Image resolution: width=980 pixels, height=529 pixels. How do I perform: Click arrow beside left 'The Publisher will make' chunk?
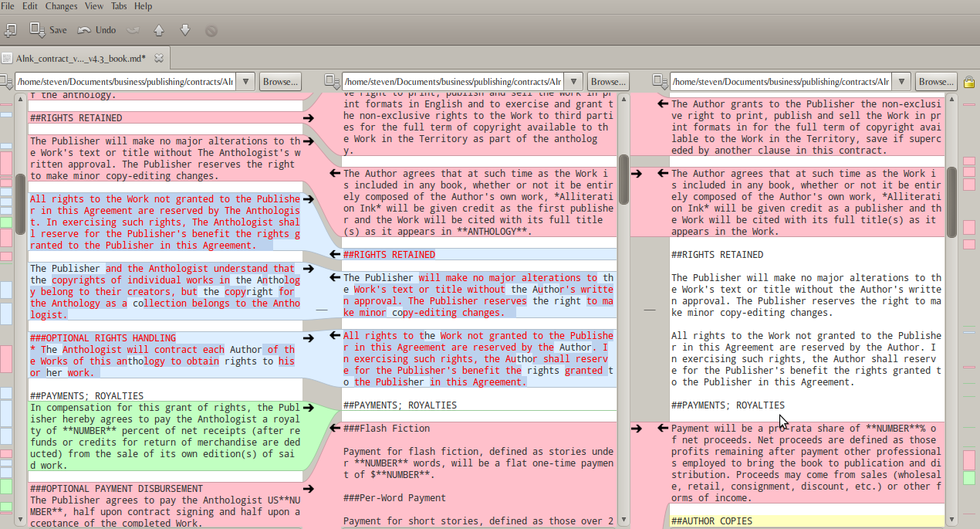pos(309,141)
